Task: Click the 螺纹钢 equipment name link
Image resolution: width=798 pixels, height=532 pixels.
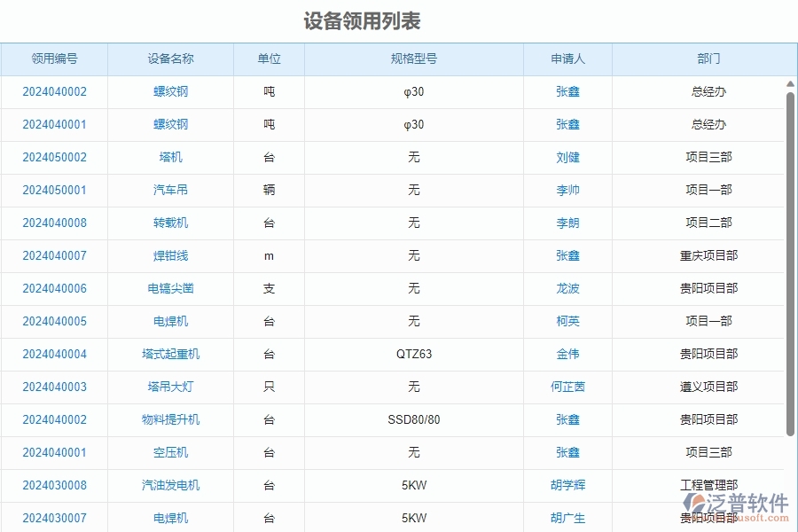Action: [x=169, y=91]
